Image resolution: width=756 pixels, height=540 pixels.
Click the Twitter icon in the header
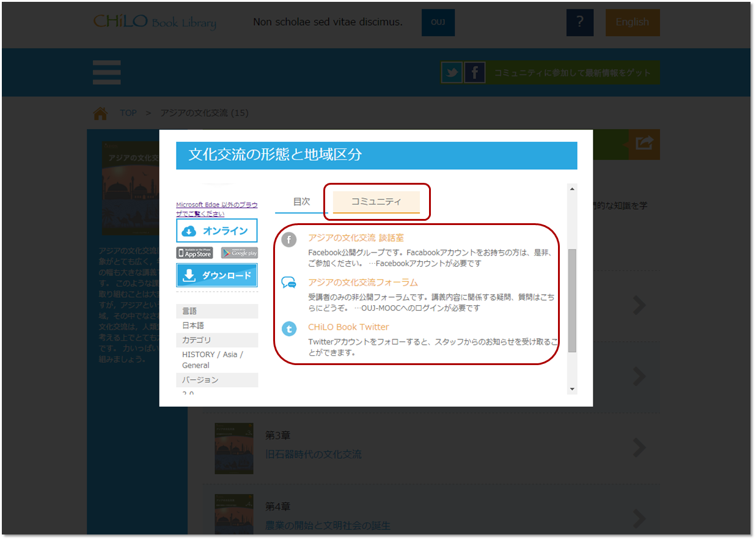(x=452, y=72)
